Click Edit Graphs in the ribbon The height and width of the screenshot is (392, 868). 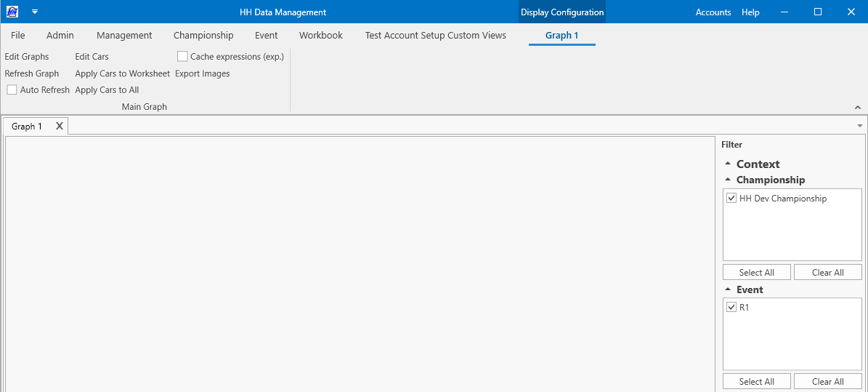pos(27,57)
